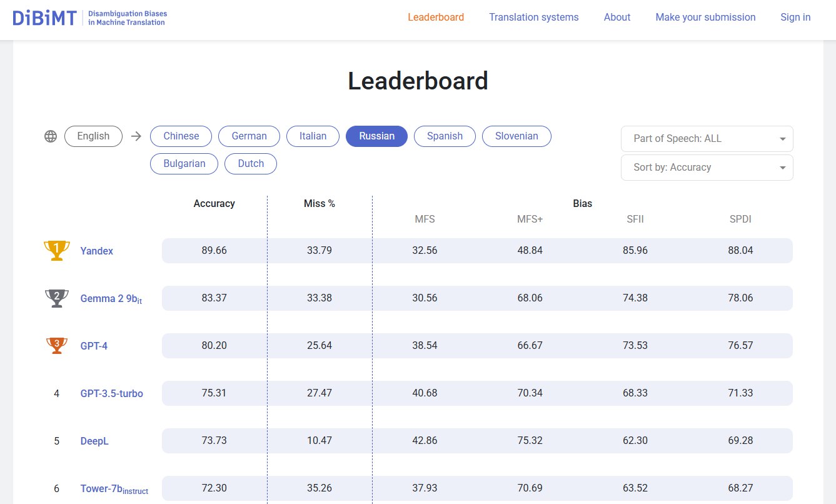This screenshot has width=836, height=504.
Task: Click GPT-4 accuracy value 80.20
Action: pos(214,346)
